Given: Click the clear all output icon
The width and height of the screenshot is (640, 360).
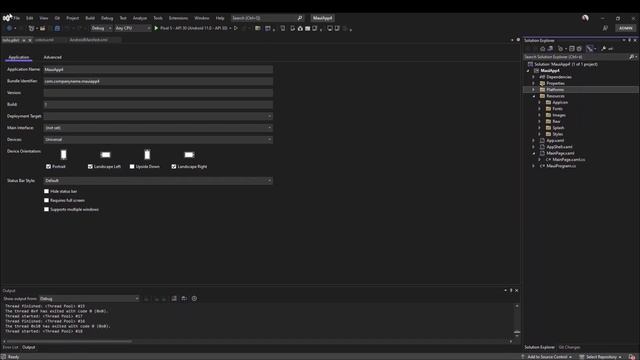Looking at the screenshot, I should click(174, 298).
